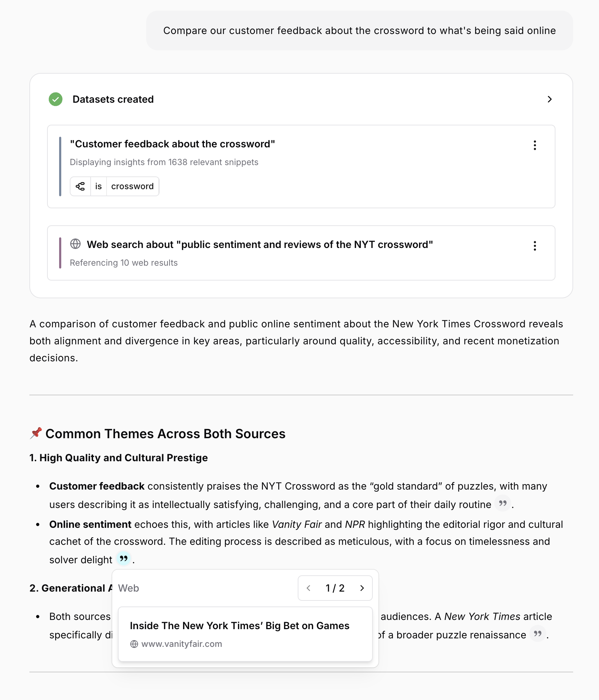The height and width of the screenshot is (700, 599).
Task: Visit the www.vanityfair.com link
Action: click(x=182, y=644)
